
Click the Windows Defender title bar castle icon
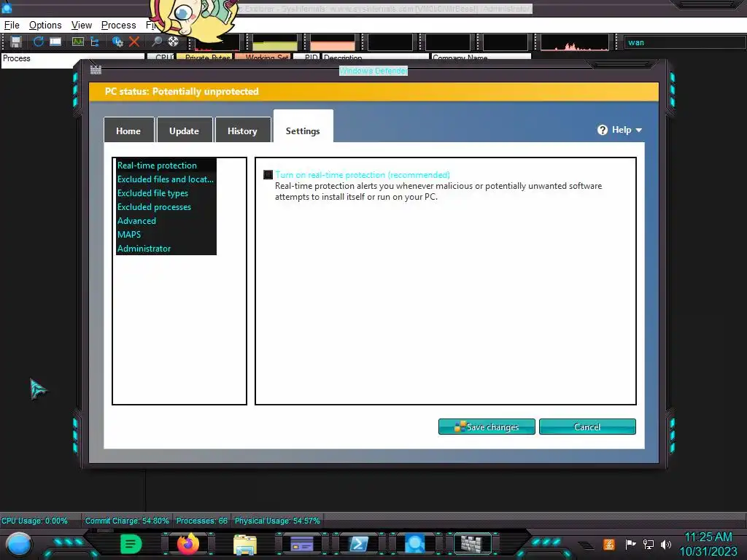(96, 70)
